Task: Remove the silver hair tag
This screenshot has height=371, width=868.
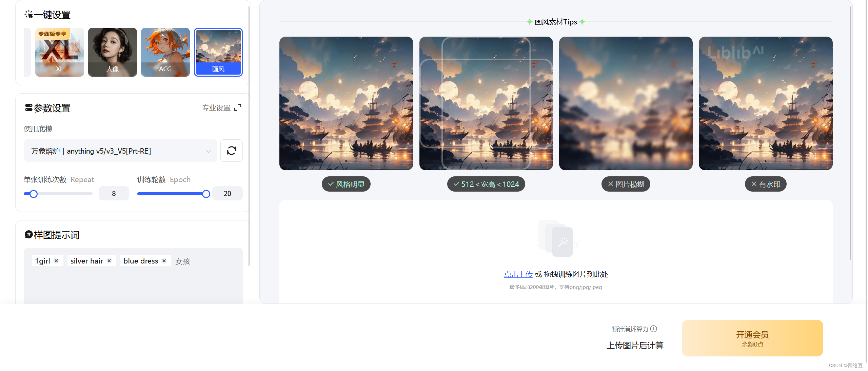Action: coord(109,261)
